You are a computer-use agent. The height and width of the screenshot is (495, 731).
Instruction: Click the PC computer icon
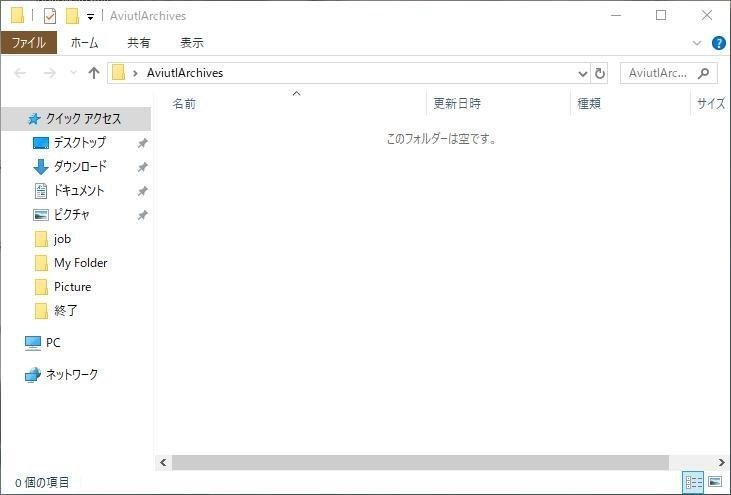click(x=33, y=343)
